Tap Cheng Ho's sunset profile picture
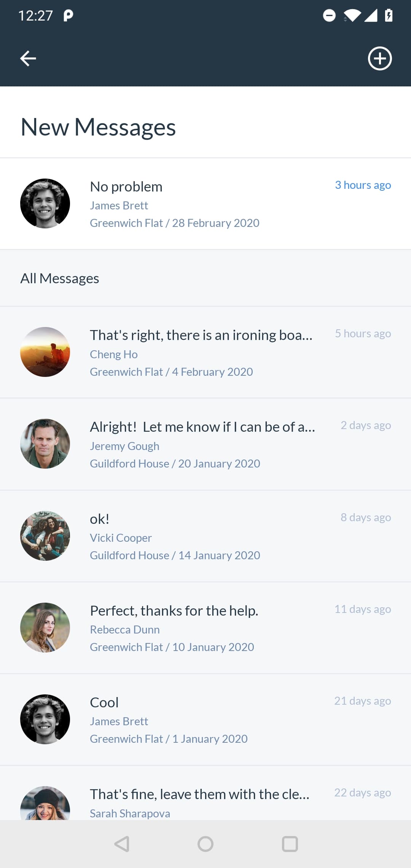 point(45,352)
